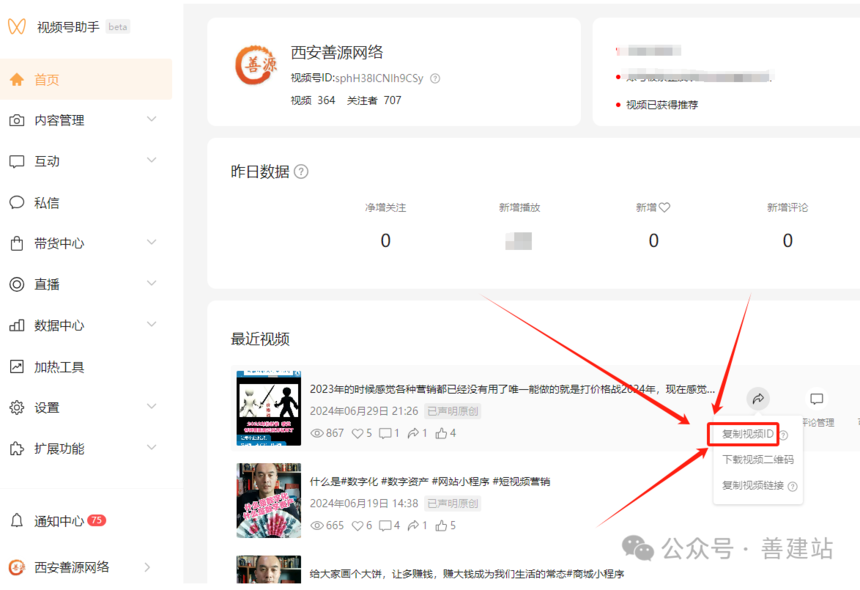Click the thumbs-up icon showing 5 on second video
This screenshot has width=860, height=590.
[x=441, y=525]
